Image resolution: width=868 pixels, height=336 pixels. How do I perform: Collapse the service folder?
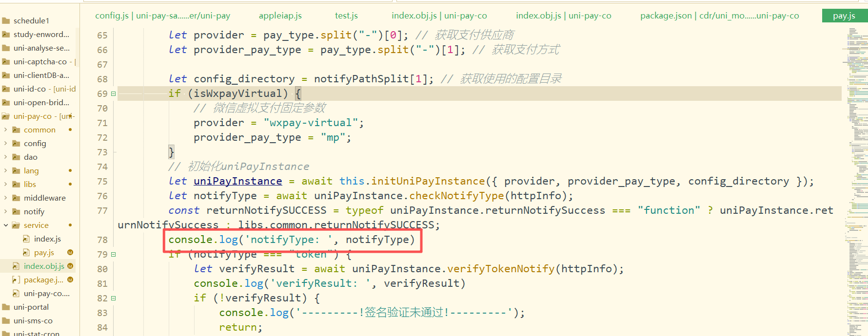[x=6, y=225]
